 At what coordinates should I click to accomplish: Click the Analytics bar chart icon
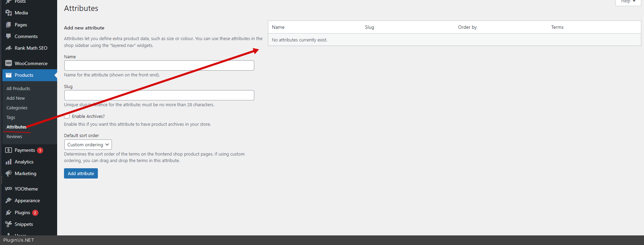click(9, 162)
